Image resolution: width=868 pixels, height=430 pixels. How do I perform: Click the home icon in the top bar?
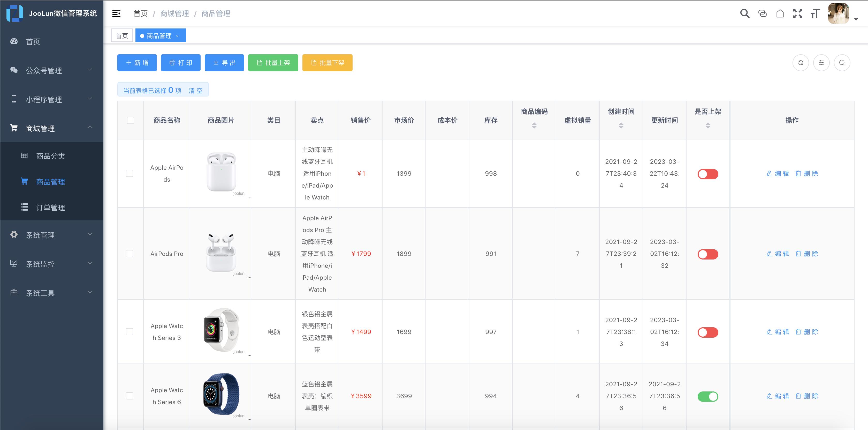point(780,13)
